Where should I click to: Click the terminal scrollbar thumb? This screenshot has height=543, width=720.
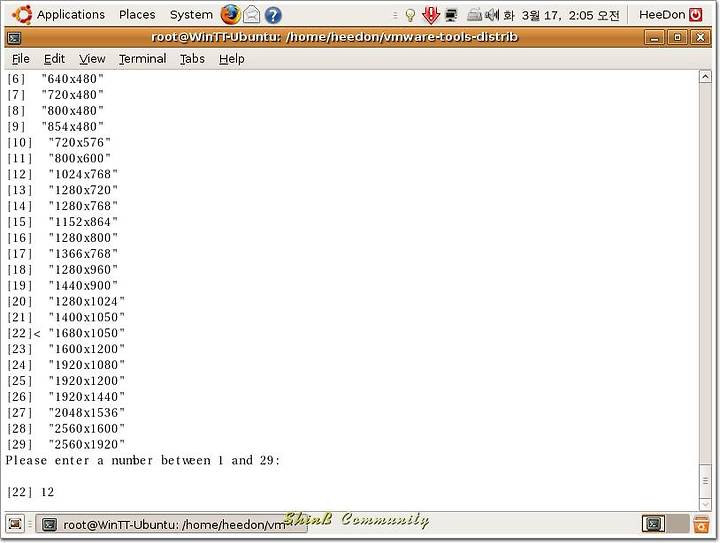[x=705, y=481]
